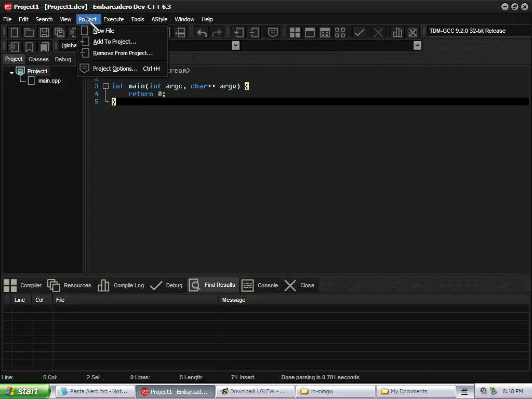Switch to Pasta Alert.txt Notepad taskbar item

[95, 392]
